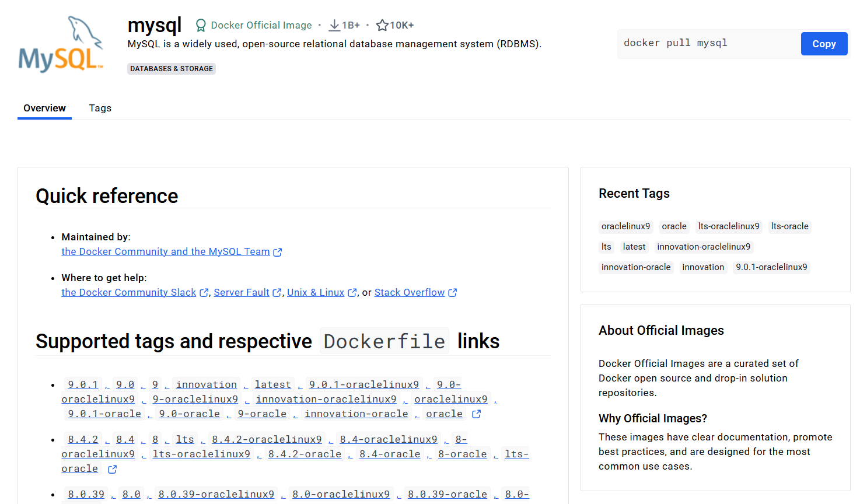Select the docker pull mysql command field
Screen dimensions: 867x504
(709, 44)
